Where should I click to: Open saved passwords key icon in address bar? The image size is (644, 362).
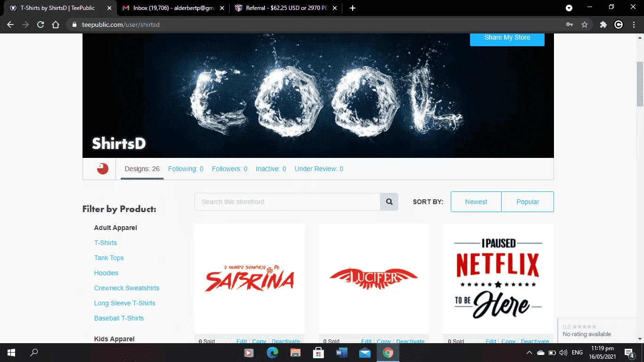570,25
